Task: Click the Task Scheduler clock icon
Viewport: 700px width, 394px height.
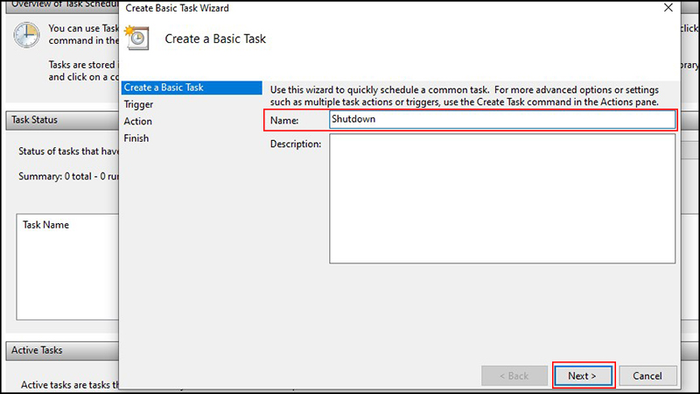Action: click(26, 34)
